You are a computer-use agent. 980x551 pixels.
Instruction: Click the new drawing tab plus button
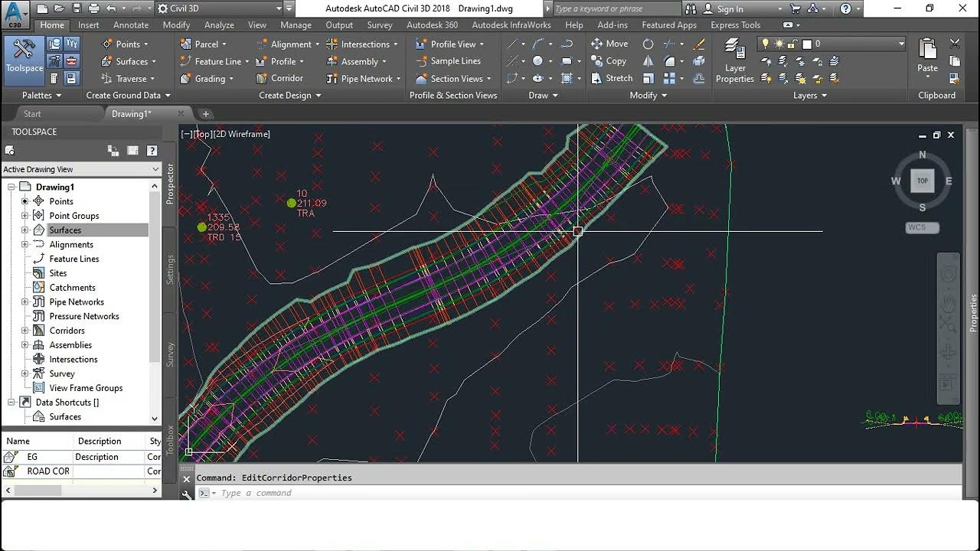(205, 114)
